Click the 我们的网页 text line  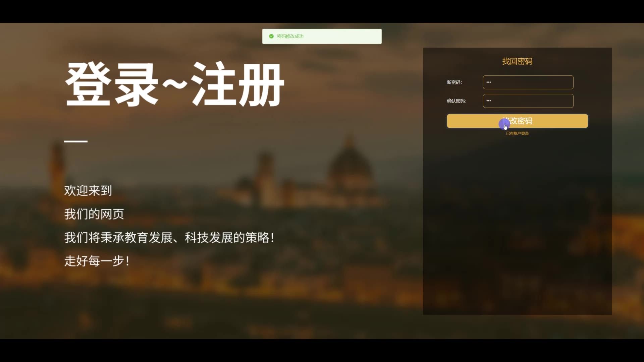pyautogui.click(x=94, y=214)
